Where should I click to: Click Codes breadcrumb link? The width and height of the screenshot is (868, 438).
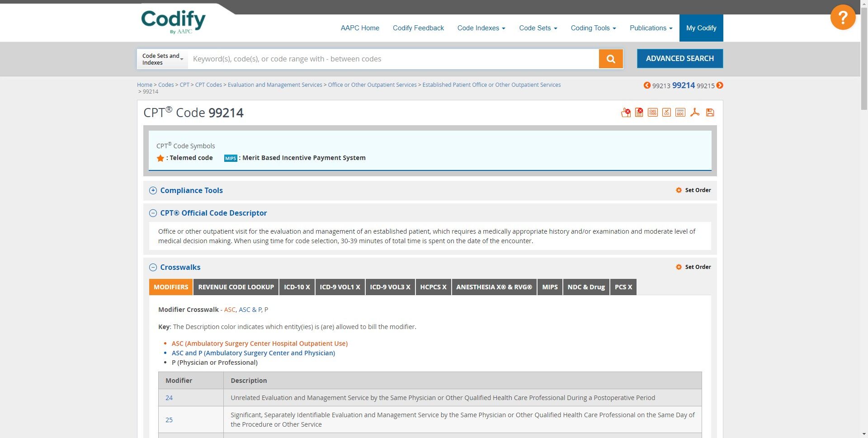coord(166,85)
